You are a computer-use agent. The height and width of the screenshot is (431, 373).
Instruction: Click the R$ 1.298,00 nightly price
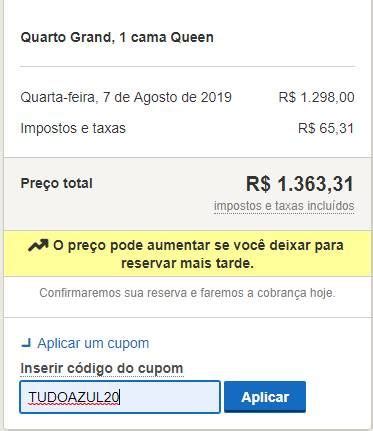[316, 97]
